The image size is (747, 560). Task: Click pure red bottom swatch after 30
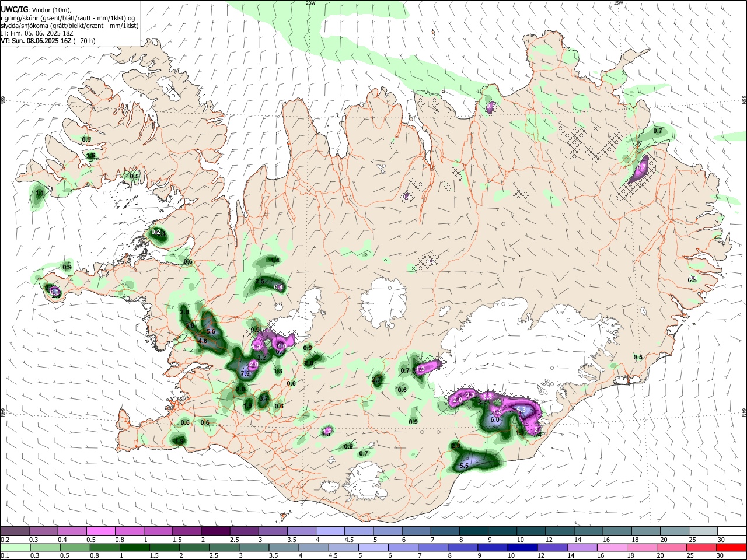(732, 547)
